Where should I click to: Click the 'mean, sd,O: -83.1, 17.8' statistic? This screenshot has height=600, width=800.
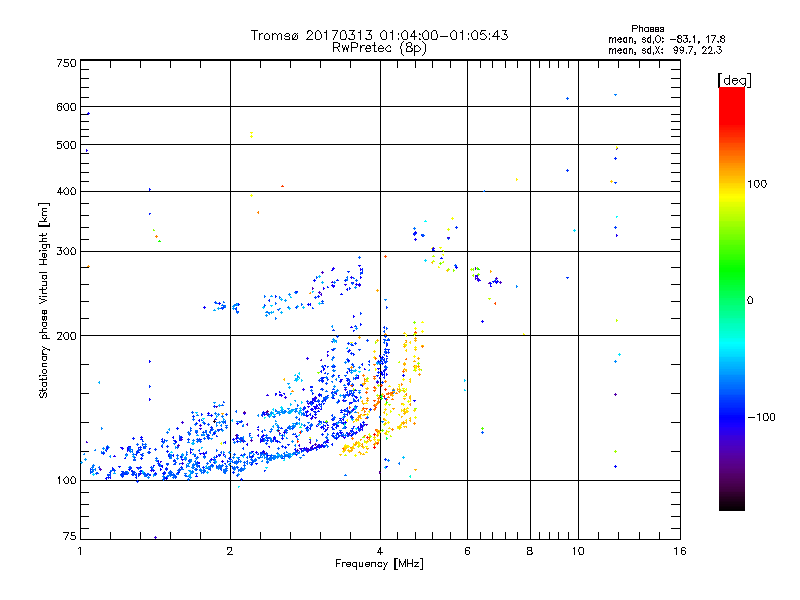coord(666,39)
